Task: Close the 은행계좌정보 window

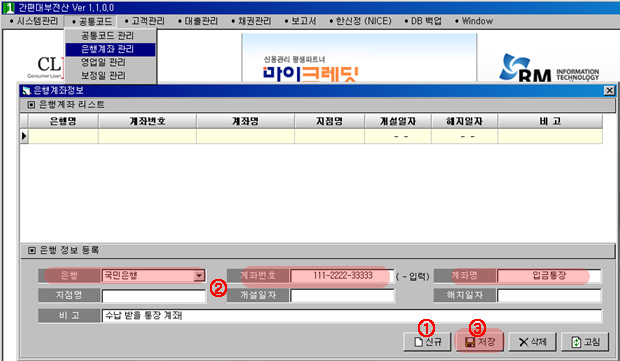Action: [609, 91]
